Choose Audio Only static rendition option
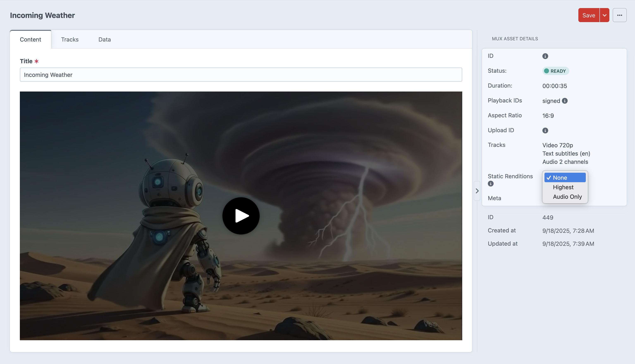 pyautogui.click(x=567, y=197)
